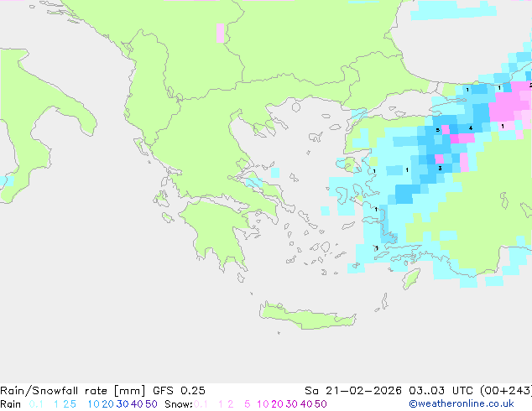This screenshot has width=532, height=411.
Task: Click the 'Snow:' legend label
Action: tap(179, 404)
